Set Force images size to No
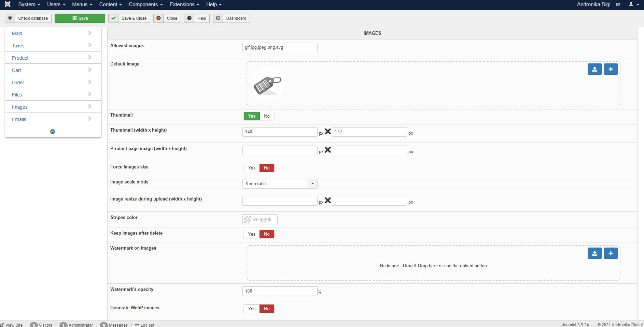The image size is (644, 327). point(267,168)
